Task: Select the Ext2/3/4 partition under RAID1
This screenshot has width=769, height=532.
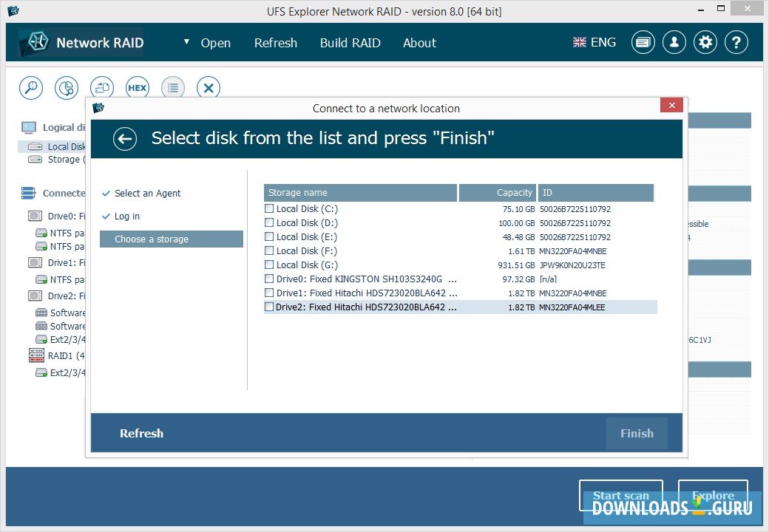Action: pos(60,373)
